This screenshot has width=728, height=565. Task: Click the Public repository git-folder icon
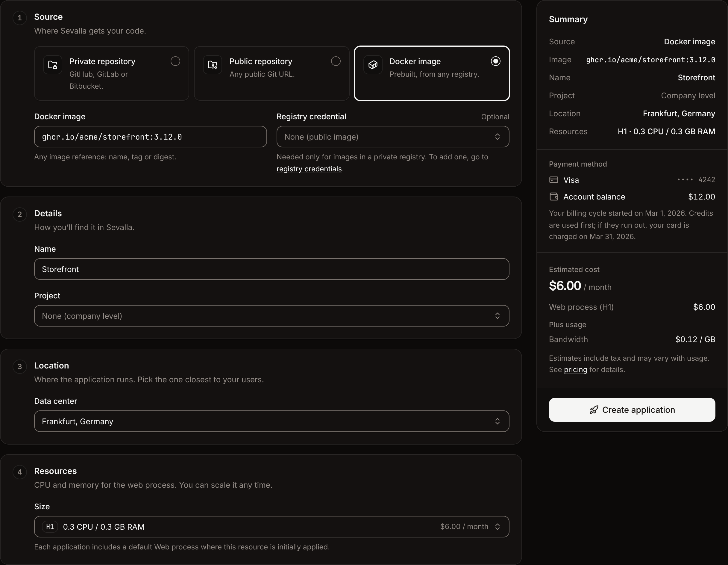[213, 65]
